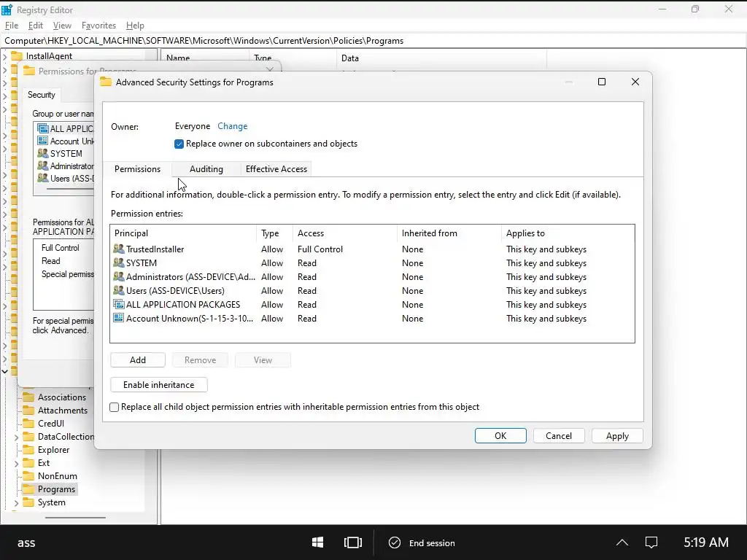Expand the Ext tree node
This screenshot has height=560, width=747.
point(17,463)
